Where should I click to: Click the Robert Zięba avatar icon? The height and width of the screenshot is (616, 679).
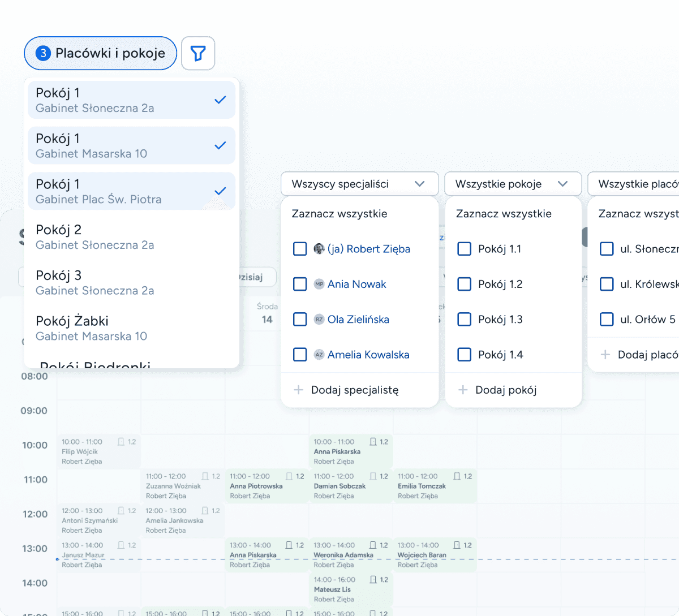pyautogui.click(x=319, y=249)
